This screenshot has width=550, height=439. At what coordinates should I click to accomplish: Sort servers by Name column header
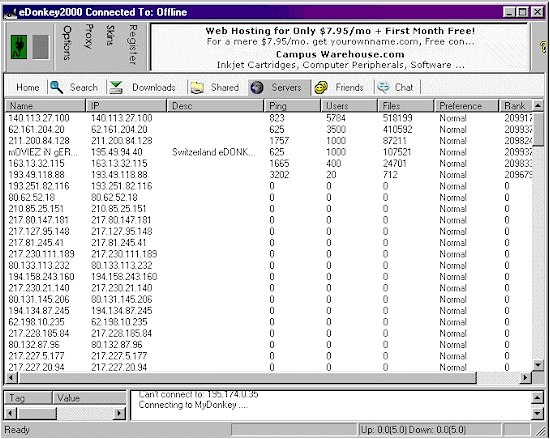pos(45,106)
